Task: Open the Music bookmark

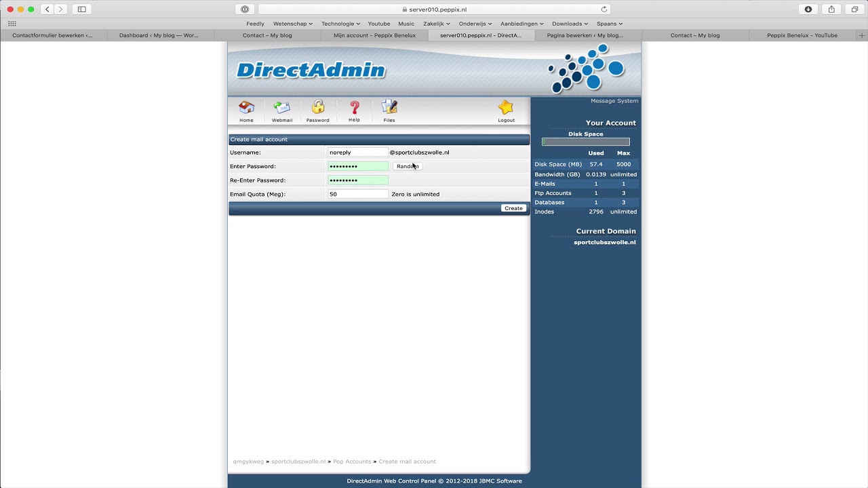Action: coord(406,24)
